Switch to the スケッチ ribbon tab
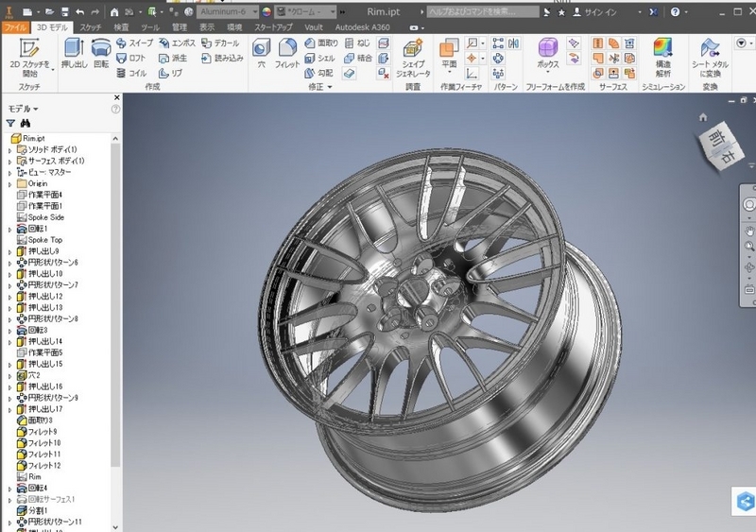The width and height of the screenshot is (756, 532). [91, 27]
